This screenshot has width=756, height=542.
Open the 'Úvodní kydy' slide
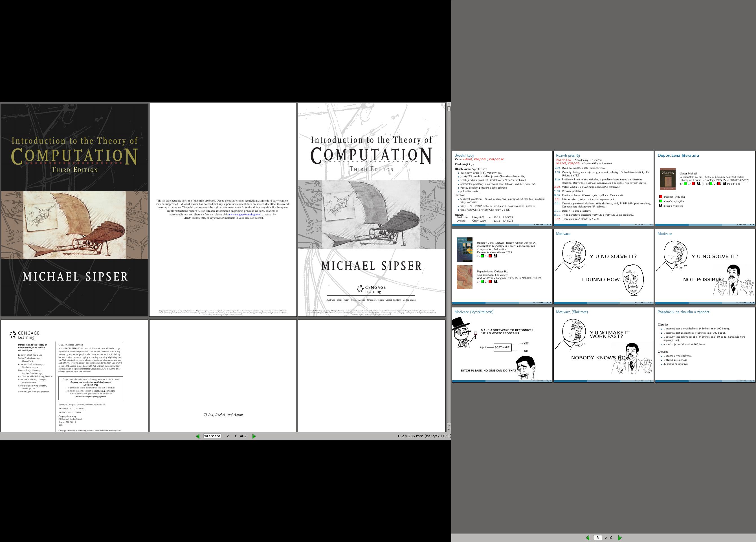[x=502, y=189]
